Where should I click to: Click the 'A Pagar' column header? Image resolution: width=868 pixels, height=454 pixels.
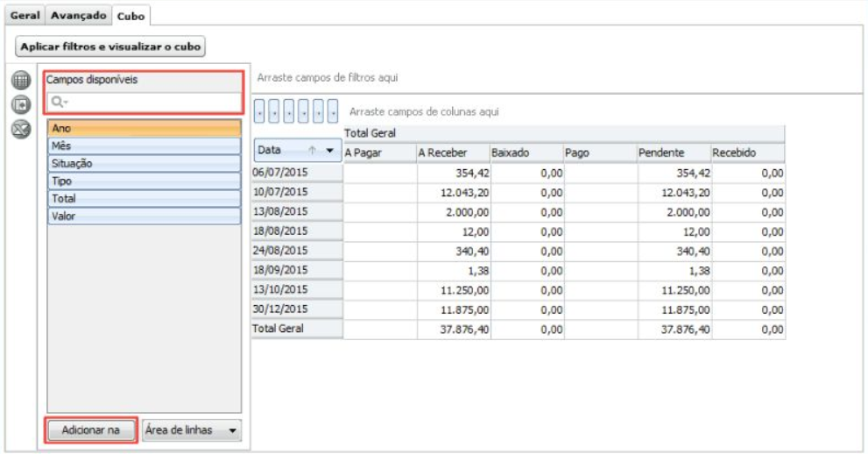pyautogui.click(x=380, y=153)
